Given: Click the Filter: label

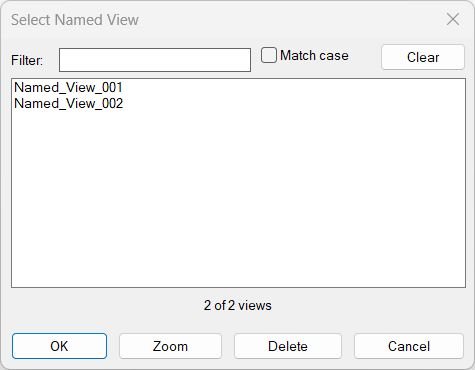Looking at the screenshot, I should 27,60.
